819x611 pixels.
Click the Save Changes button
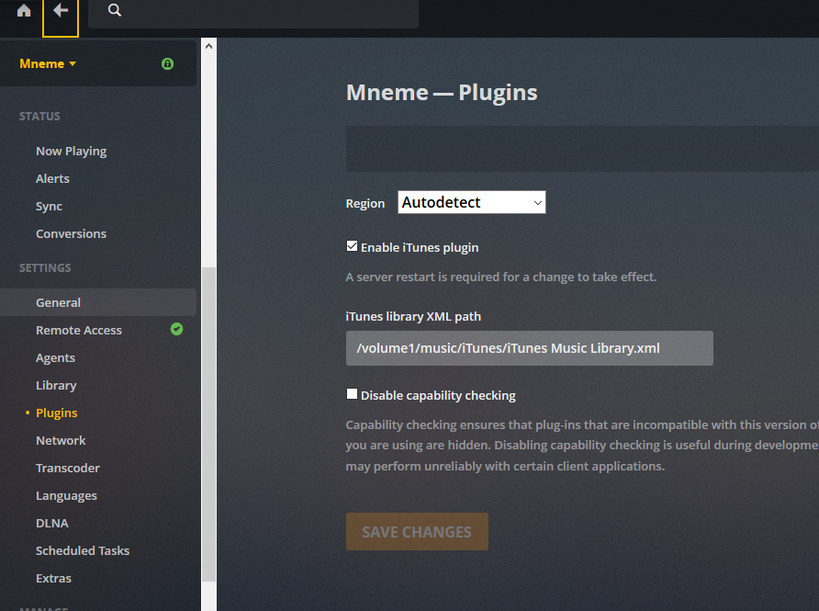tap(417, 532)
